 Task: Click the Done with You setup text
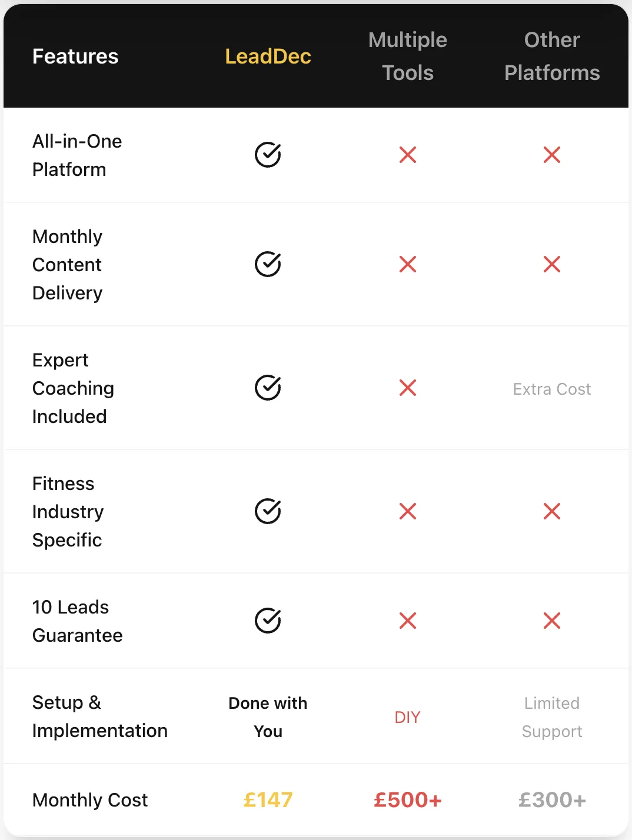268,717
